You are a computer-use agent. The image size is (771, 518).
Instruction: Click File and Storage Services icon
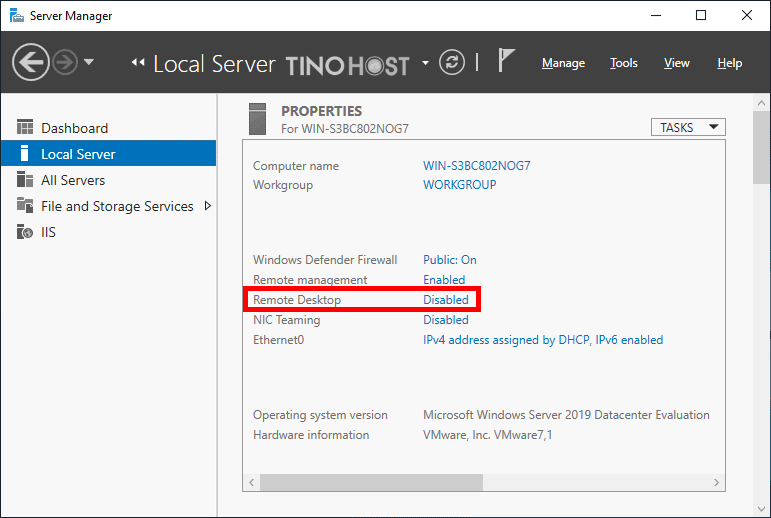click(25, 205)
